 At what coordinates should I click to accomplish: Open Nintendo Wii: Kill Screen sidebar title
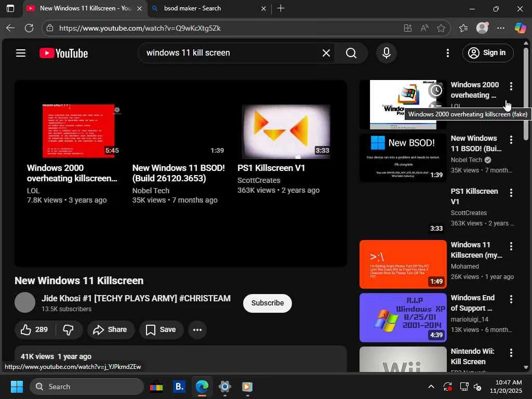[472, 356]
